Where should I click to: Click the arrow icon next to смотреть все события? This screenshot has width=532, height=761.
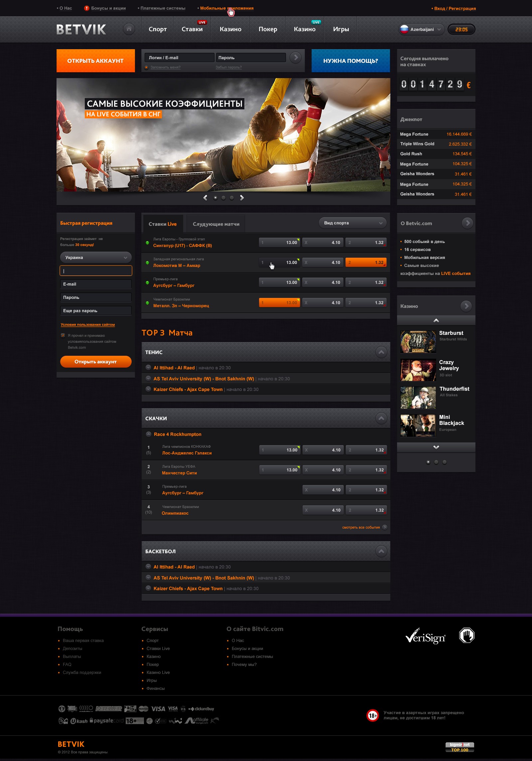(385, 527)
